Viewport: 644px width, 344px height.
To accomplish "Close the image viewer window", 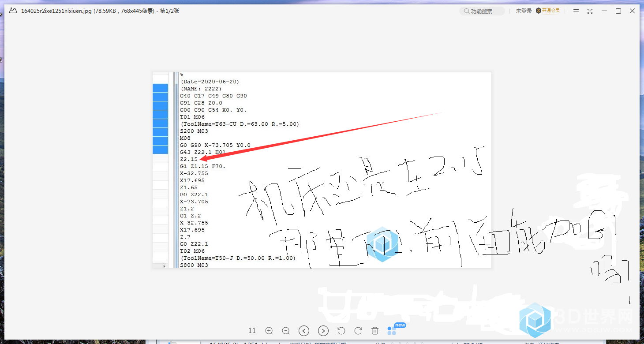I will point(633,11).
